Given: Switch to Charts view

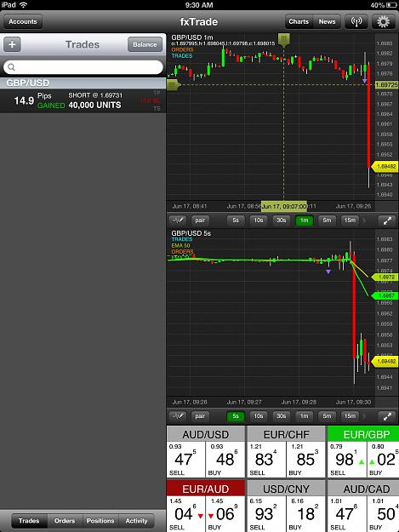Looking at the screenshot, I should pos(299,22).
